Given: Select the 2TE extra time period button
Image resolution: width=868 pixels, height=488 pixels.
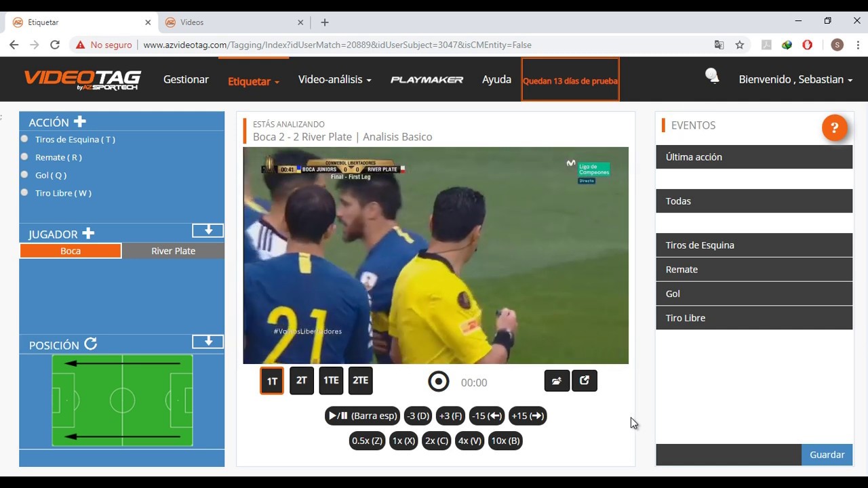Looking at the screenshot, I should (x=361, y=380).
